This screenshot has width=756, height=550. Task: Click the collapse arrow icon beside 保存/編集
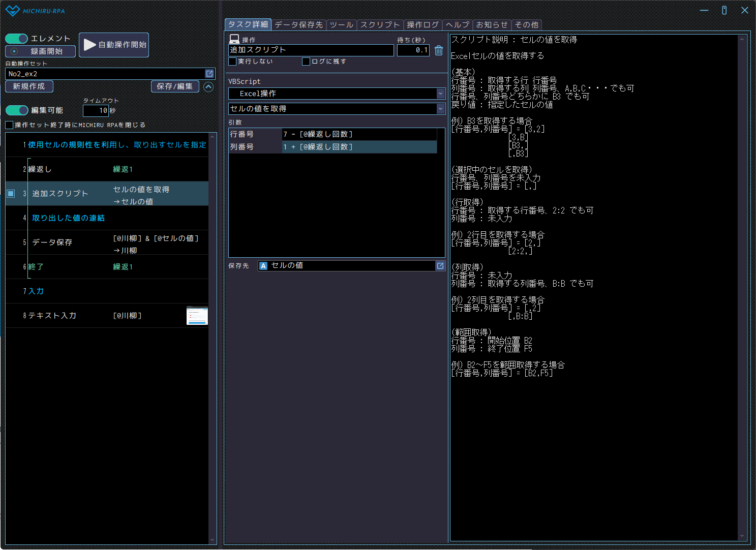[208, 87]
